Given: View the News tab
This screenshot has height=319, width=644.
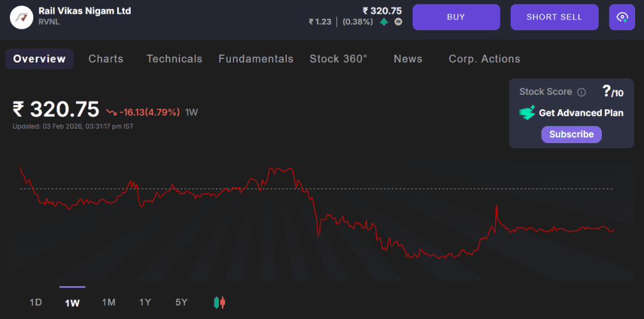Looking at the screenshot, I should (408, 59).
